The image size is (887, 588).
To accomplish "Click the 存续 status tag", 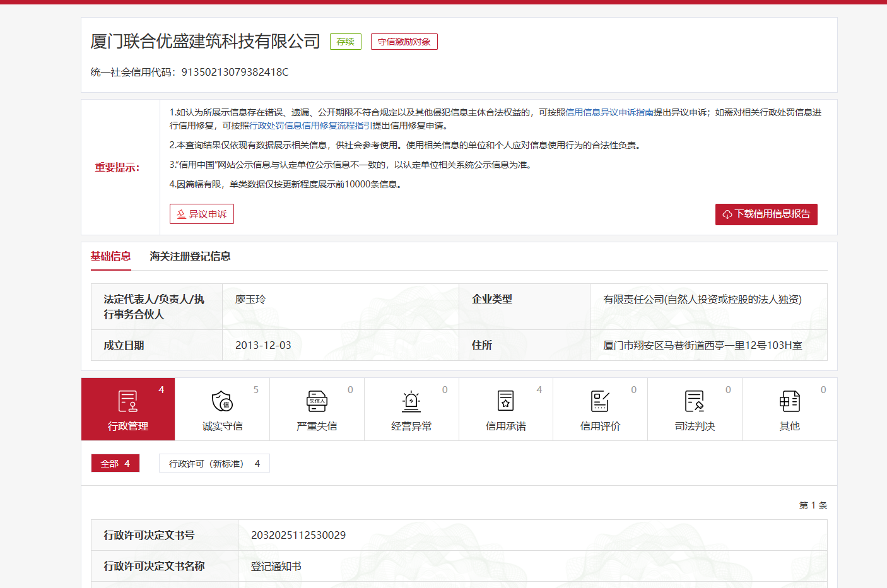I will 346,42.
